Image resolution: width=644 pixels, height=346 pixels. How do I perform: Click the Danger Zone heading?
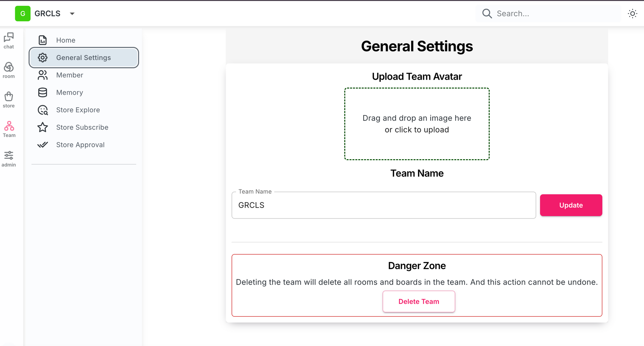[x=417, y=266]
